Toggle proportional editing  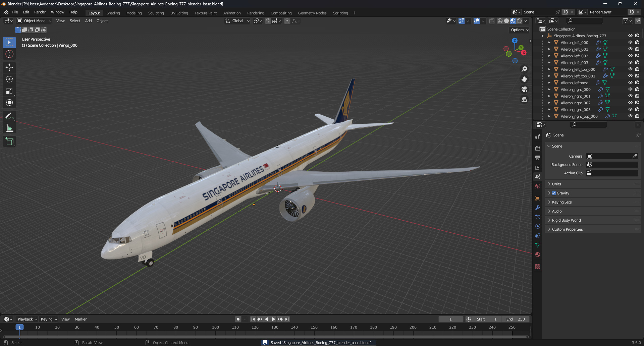(x=287, y=21)
